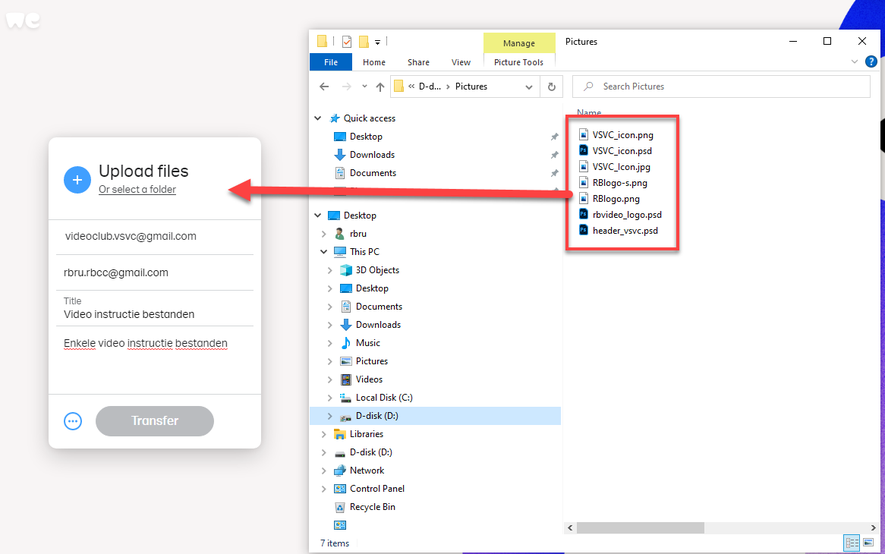Open the Home ribbon tab

pyautogui.click(x=374, y=62)
